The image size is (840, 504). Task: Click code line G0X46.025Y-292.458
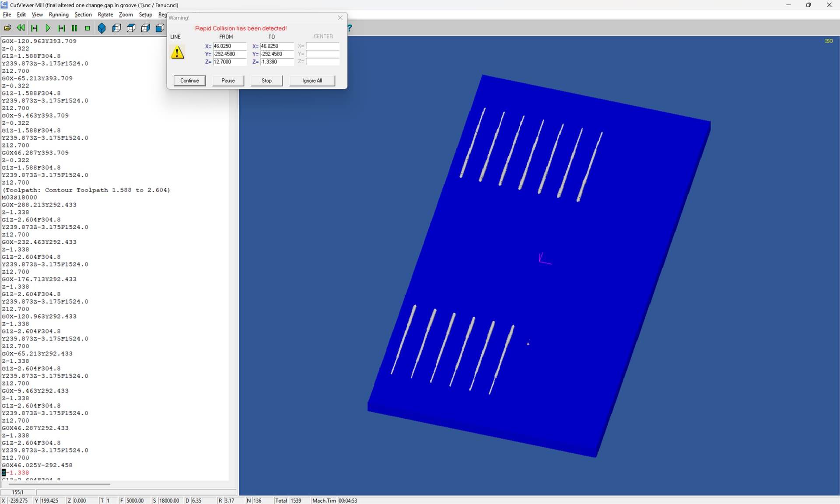click(x=37, y=465)
